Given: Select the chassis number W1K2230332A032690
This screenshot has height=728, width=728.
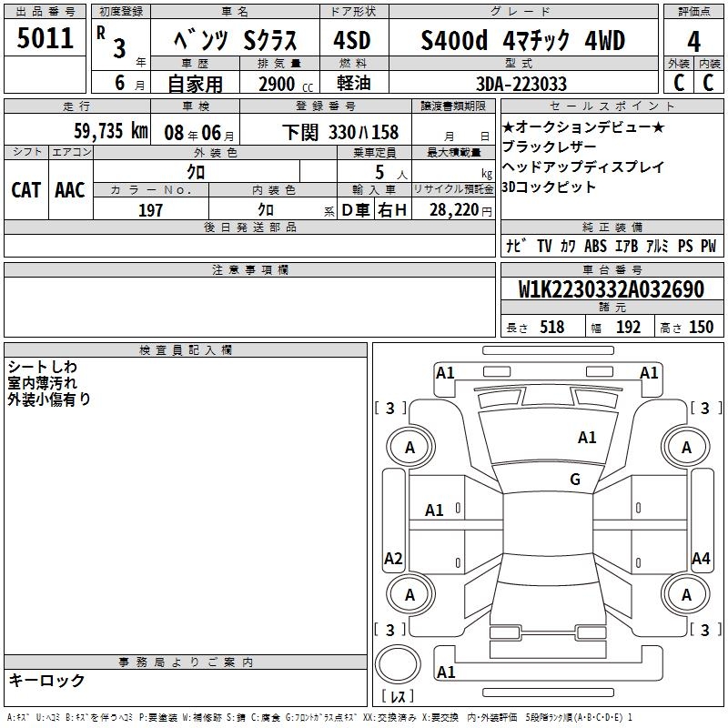Looking at the screenshot, I should tap(611, 290).
